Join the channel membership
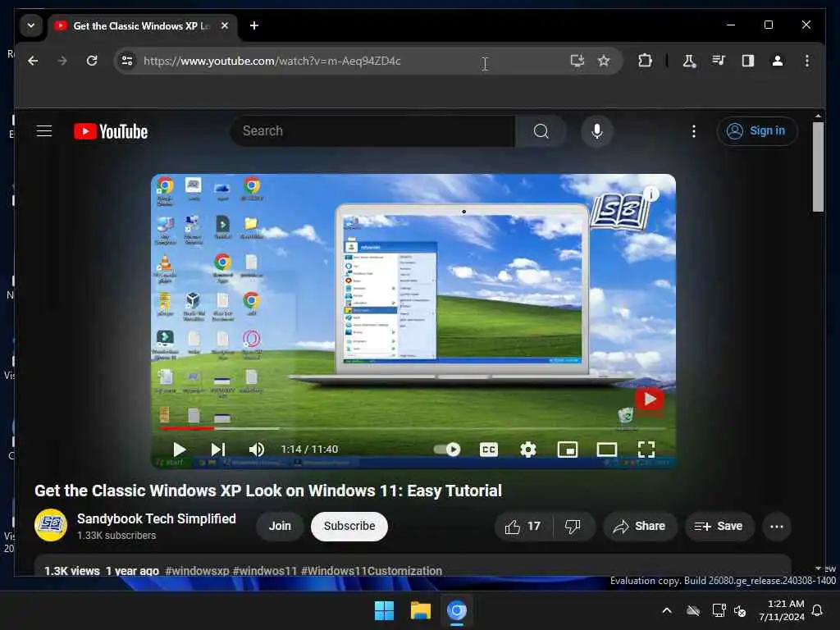Viewport: 840px width, 630px height. (x=280, y=526)
